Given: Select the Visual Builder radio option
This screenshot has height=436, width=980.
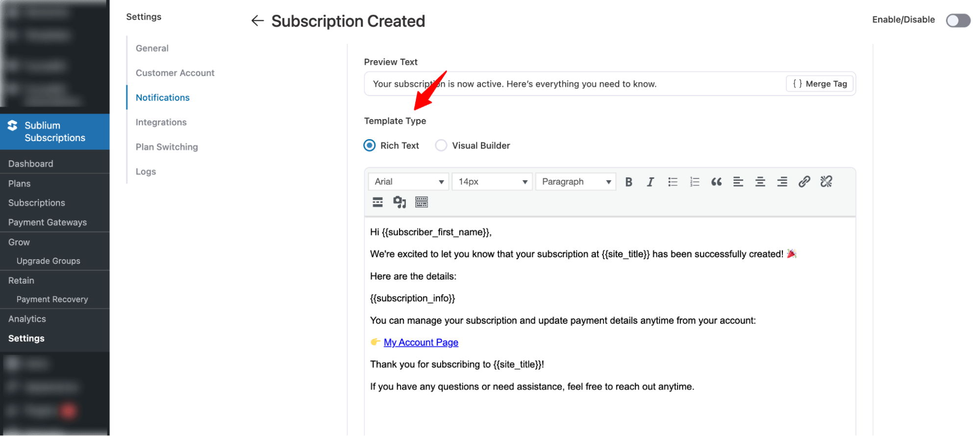Looking at the screenshot, I should pos(441,145).
